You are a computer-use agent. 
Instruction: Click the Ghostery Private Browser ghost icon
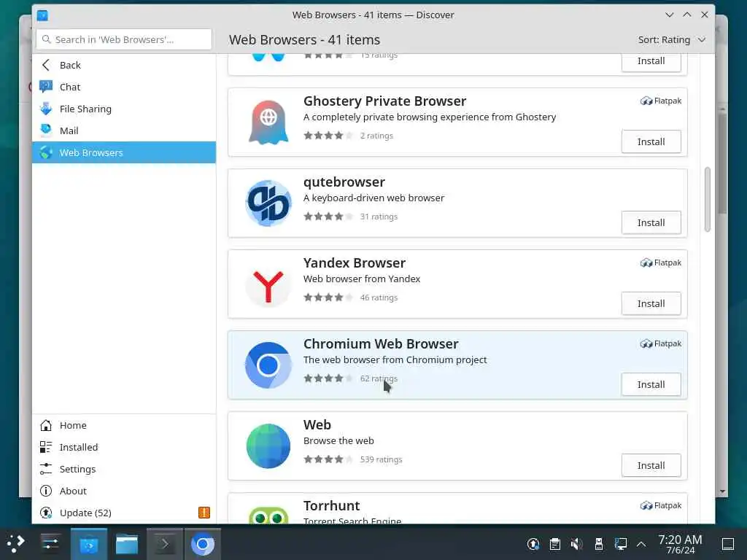[268, 122]
